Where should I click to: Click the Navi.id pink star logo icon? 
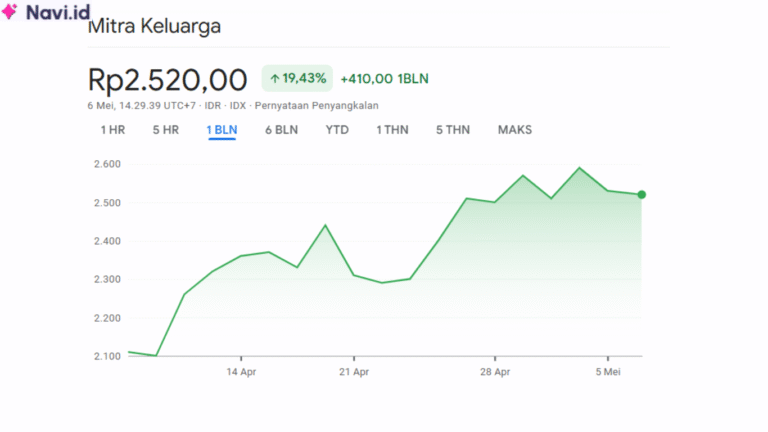point(11,12)
